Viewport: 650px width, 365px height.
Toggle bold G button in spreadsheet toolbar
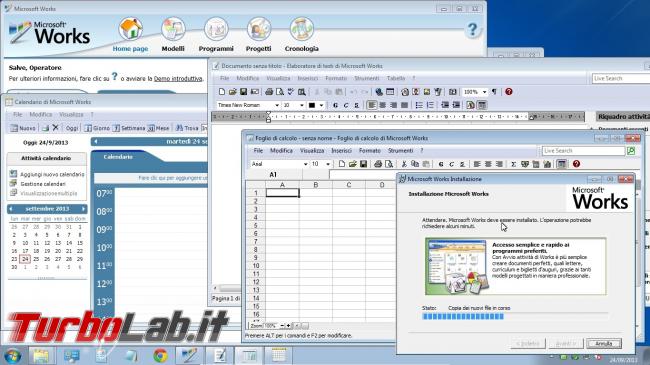coord(441,164)
